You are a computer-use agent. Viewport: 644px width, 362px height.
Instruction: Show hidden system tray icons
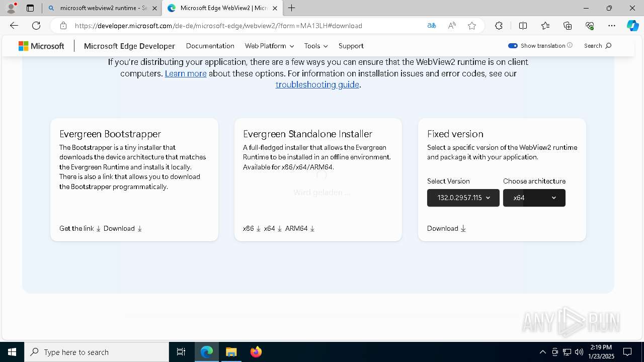coord(542,352)
